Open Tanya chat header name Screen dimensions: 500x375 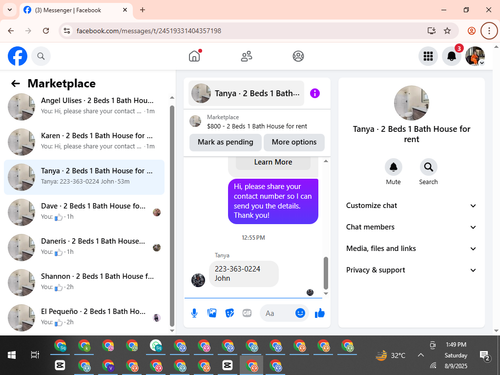247,93
